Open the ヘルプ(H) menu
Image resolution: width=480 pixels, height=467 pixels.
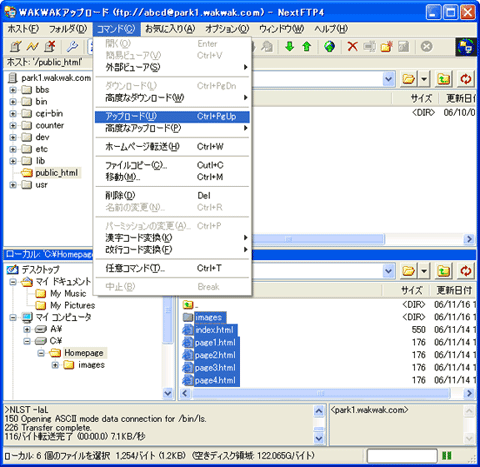(331, 29)
